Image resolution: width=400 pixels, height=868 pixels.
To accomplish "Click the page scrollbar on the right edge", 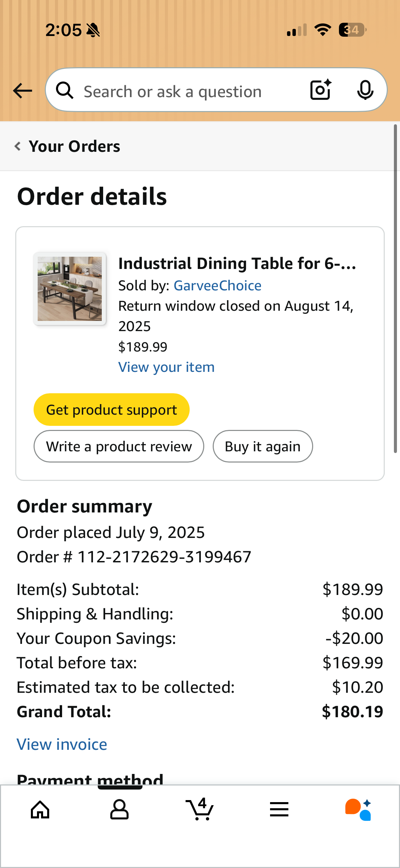I will point(395,289).
